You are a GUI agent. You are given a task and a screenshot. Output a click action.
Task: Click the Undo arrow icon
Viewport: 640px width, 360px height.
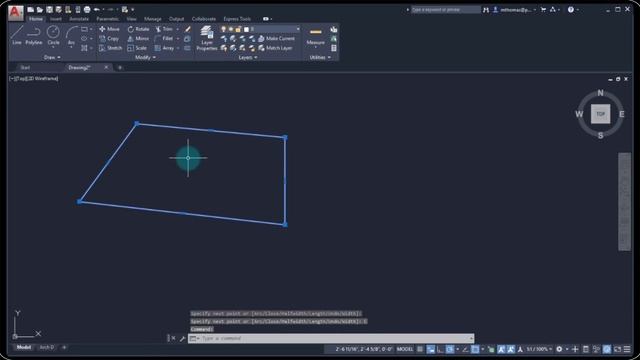[x=97, y=9]
